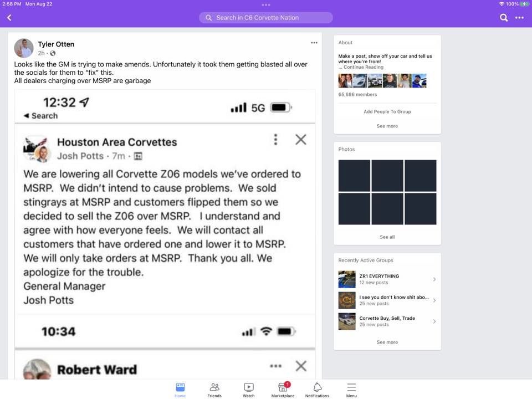This screenshot has height=399, width=532.
Task: Tap the back arrow in purple header
Action: click(x=9, y=18)
